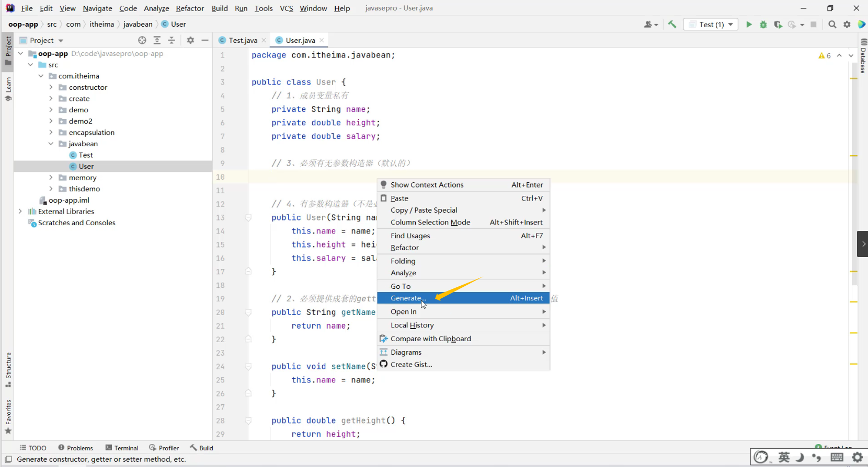Go to the previous highlighted error using the up arrow

tap(839, 55)
